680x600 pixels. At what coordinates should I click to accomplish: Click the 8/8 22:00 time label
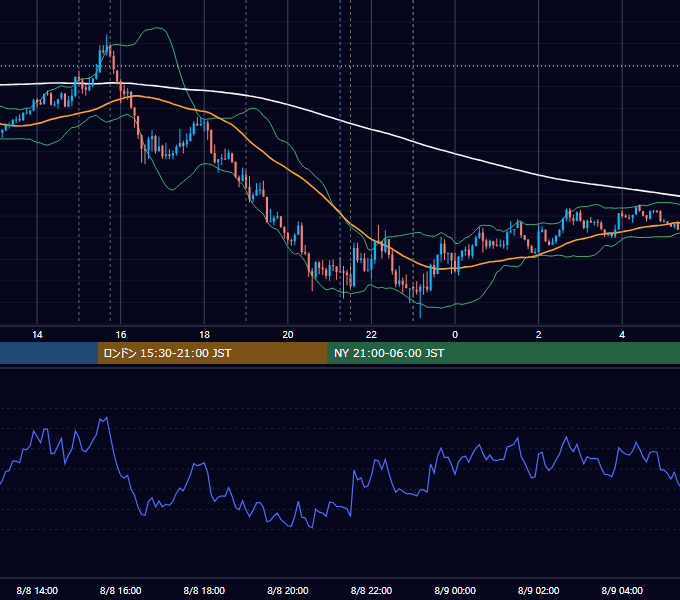pos(371,590)
